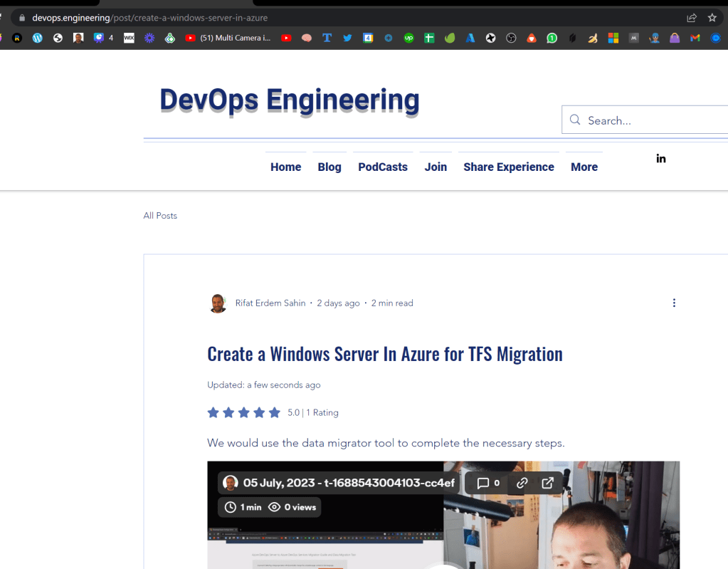Click the '5.0 | 1 Rating' text
The height and width of the screenshot is (569, 728).
313,412
